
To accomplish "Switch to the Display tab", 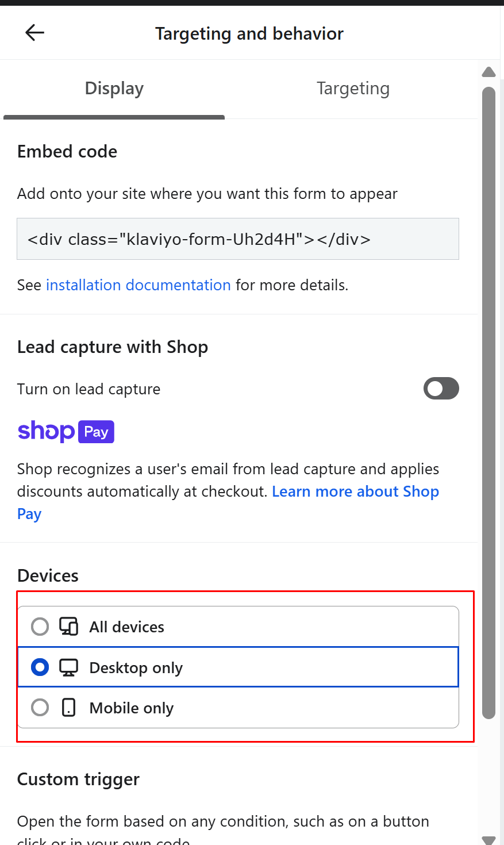I will (114, 89).
